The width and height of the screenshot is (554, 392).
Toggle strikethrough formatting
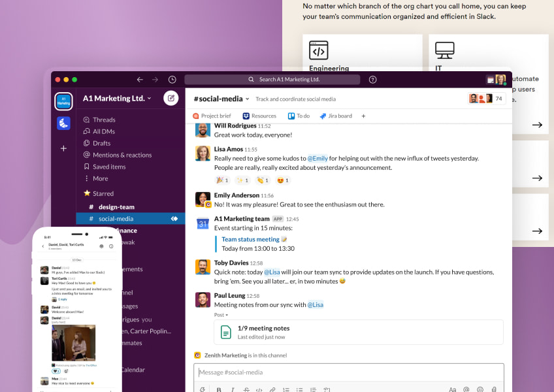tap(246, 389)
